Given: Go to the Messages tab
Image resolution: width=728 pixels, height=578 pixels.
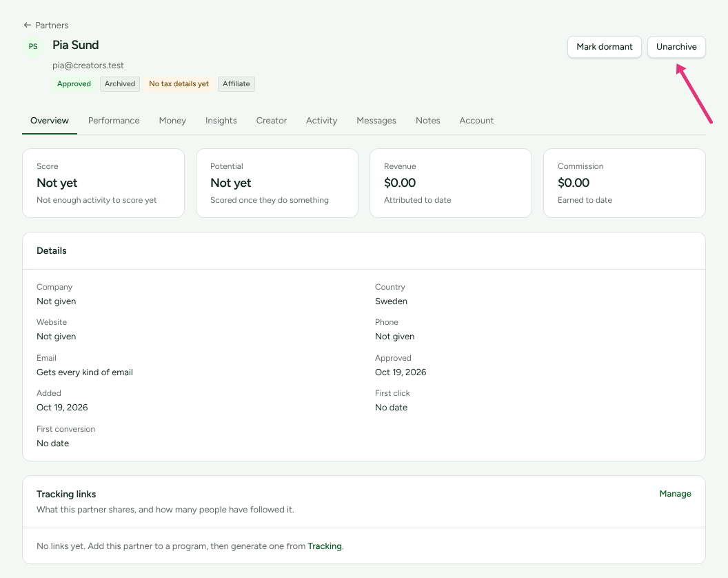Looking at the screenshot, I should click(376, 121).
